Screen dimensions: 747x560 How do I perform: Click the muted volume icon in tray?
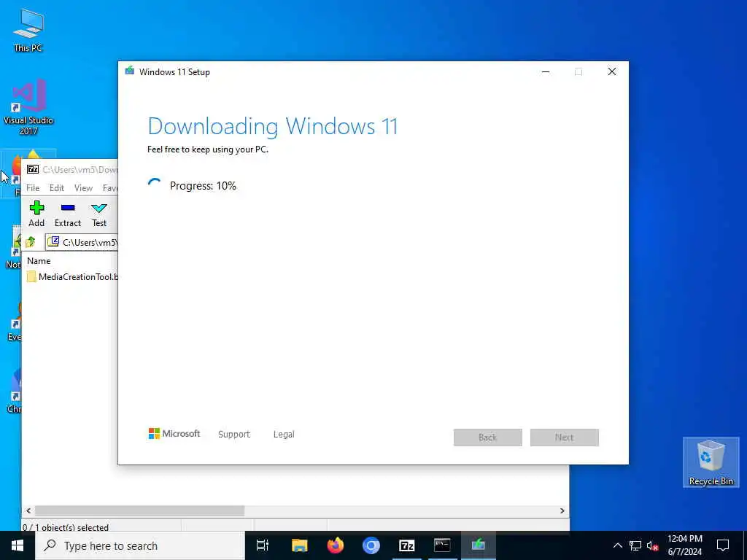pos(652,545)
